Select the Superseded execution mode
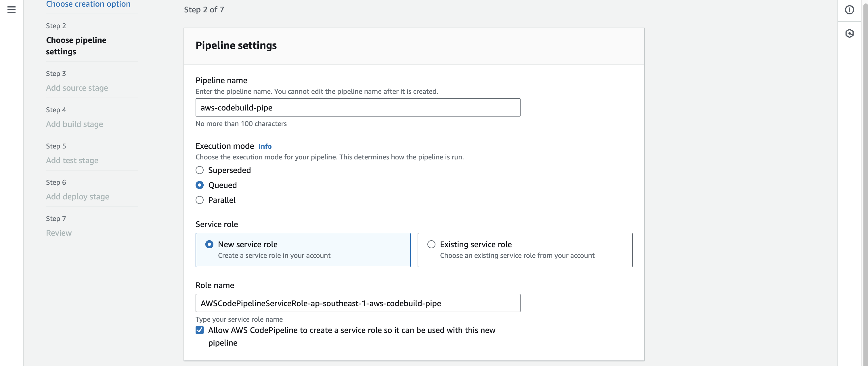This screenshot has width=868, height=366. pos(200,170)
